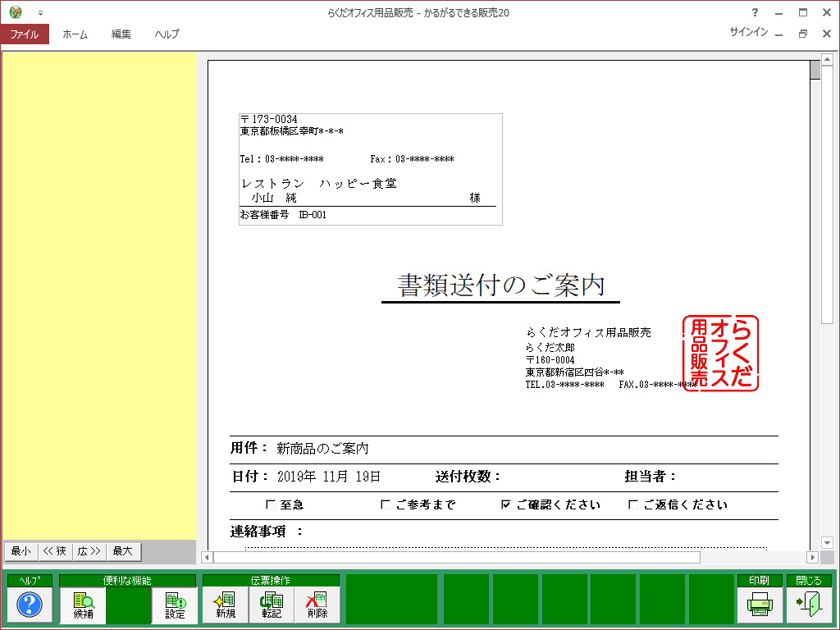This screenshot has height=630, width=840.
Task: Restore the inner document window
Action: [x=802, y=34]
